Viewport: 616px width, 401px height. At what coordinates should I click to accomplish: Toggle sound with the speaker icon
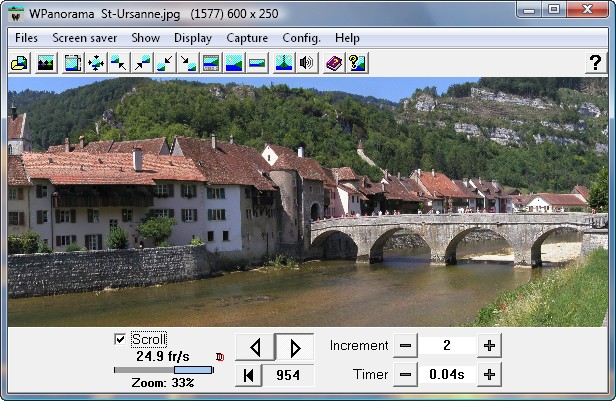[x=306, y=63]
